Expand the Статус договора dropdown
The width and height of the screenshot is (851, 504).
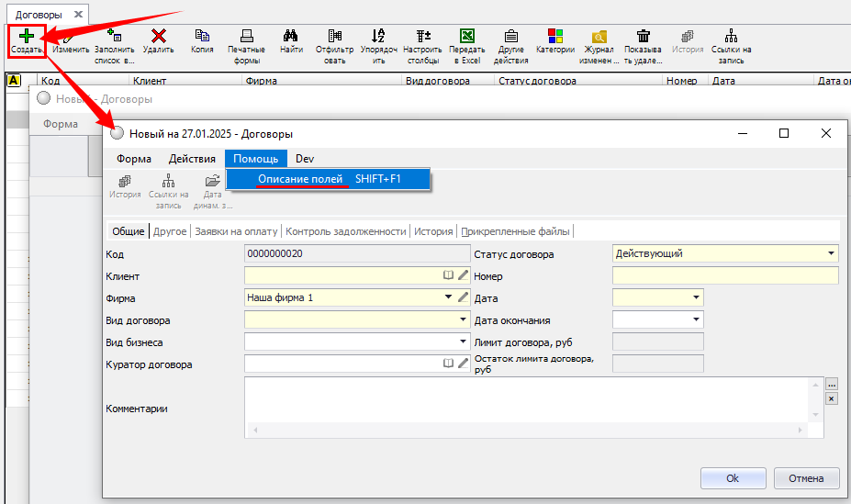(x=831, y=253)
